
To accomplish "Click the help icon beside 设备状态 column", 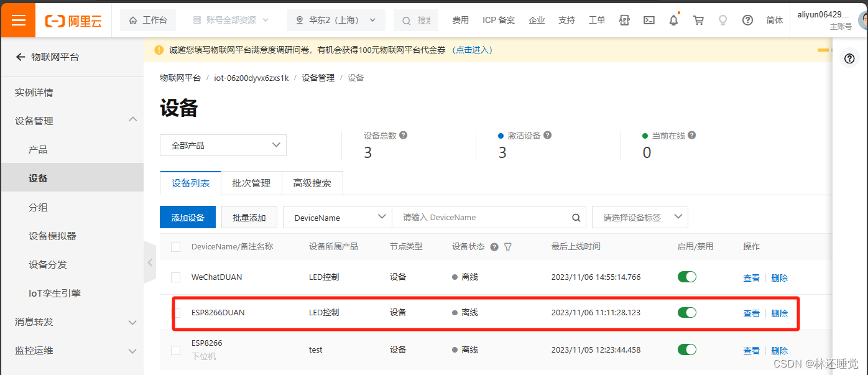I will (494, 247).
